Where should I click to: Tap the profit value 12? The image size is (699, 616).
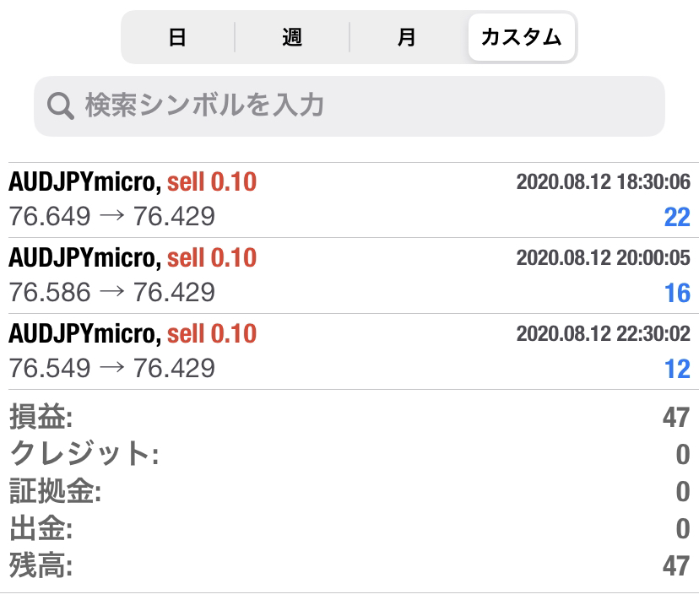coord(677,370)
